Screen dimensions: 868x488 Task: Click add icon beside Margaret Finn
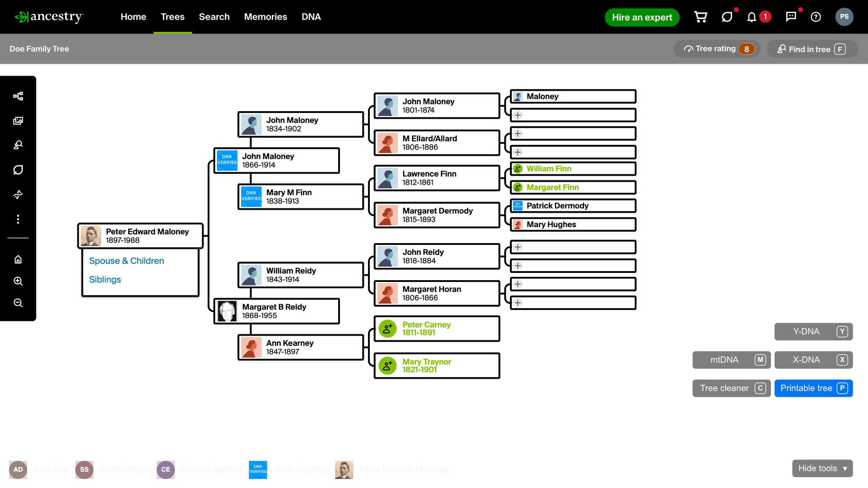(x=518, y=188)
